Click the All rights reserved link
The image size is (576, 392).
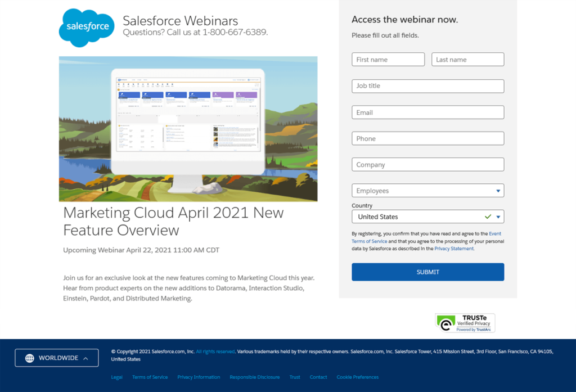pos(215,352)
